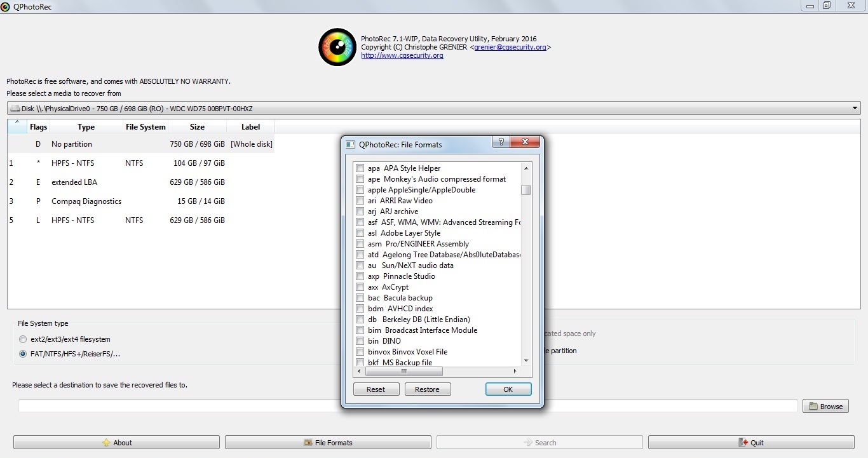Enable the binvox Binvox Voxel File checkbox

point(360,352)
